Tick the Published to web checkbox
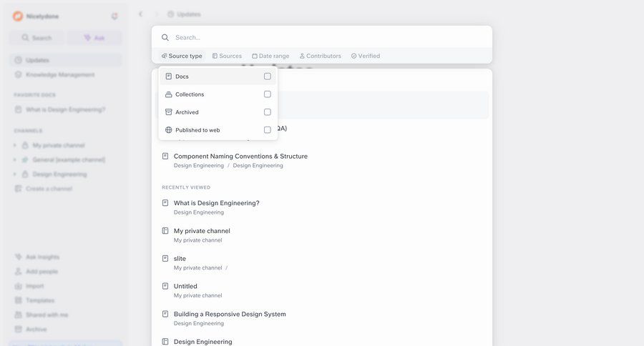This screenshot has width=644, height=346. [268, 130]
